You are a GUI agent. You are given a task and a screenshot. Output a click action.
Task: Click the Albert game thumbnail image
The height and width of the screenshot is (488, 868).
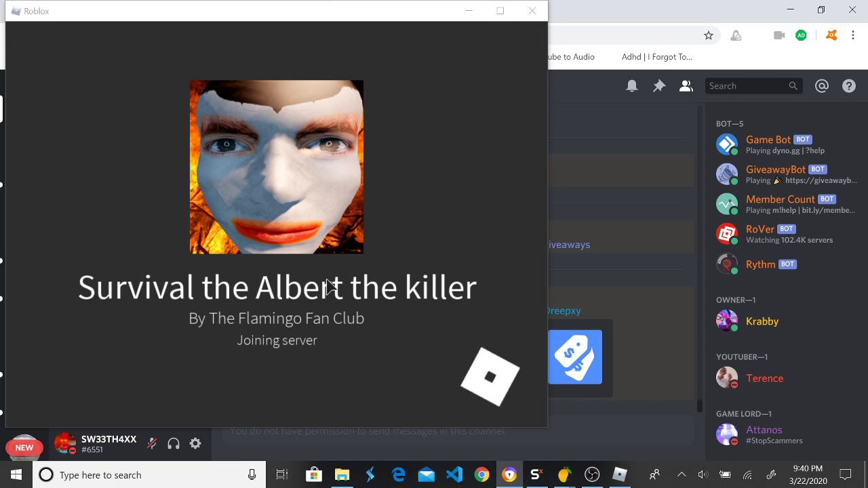(x=277, y=167)
